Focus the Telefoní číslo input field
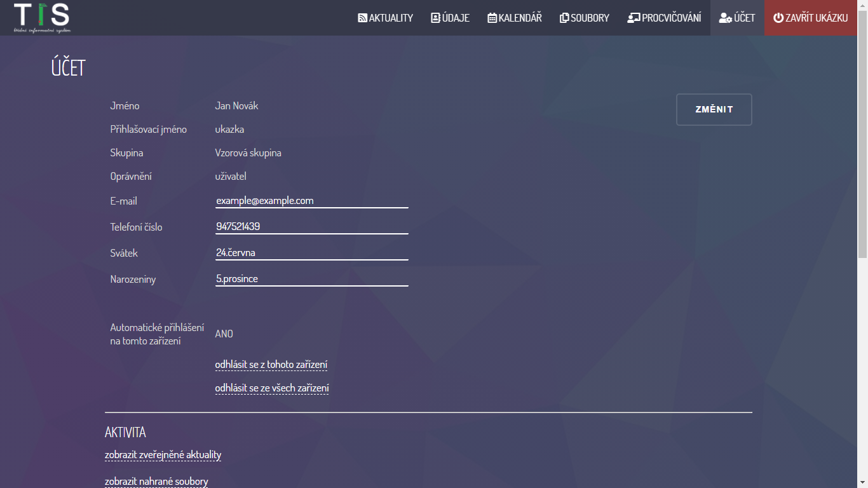 [x=311, y=227]
